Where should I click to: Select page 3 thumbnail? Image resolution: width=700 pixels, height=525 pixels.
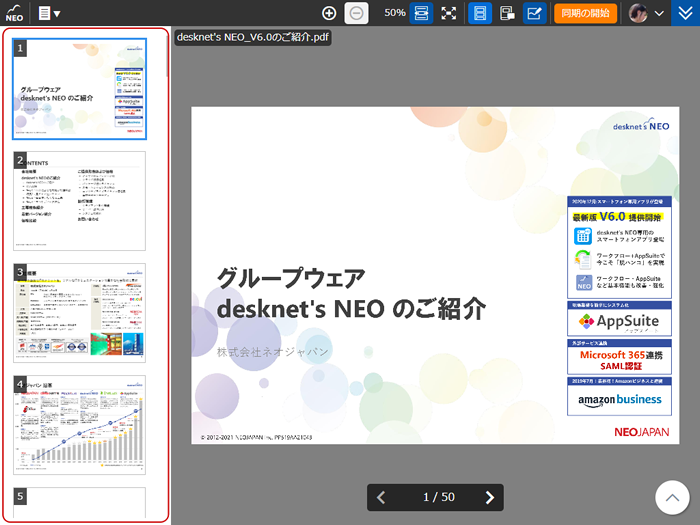click(79, 313)
